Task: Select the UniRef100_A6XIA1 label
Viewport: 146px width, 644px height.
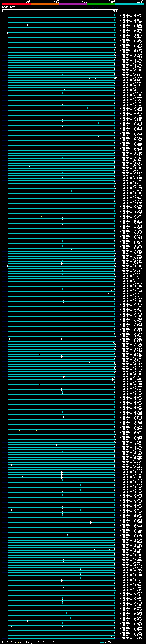Action: click(x=131, y=37)
